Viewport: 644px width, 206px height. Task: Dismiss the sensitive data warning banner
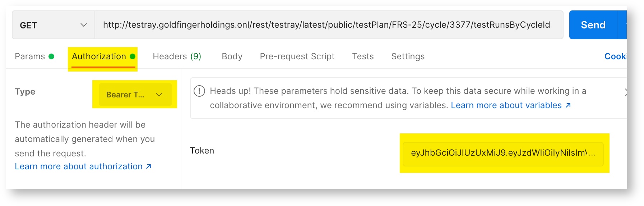625,92
